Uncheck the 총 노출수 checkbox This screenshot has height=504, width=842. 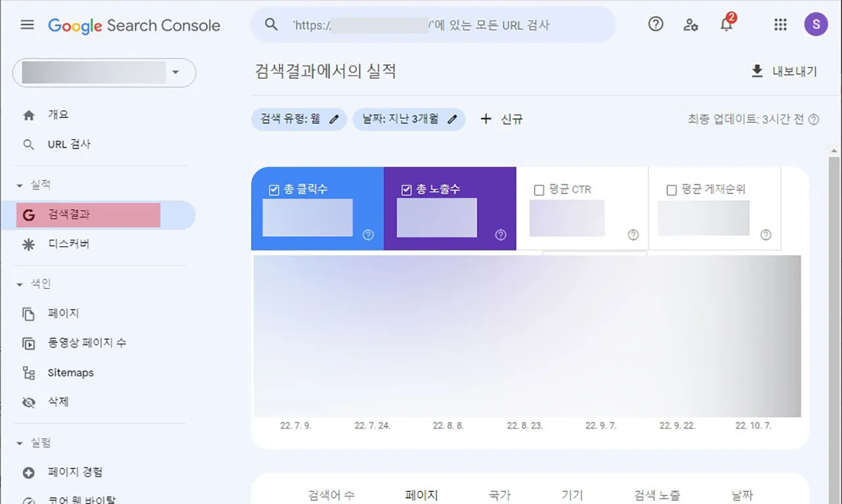tap(406, 190)
